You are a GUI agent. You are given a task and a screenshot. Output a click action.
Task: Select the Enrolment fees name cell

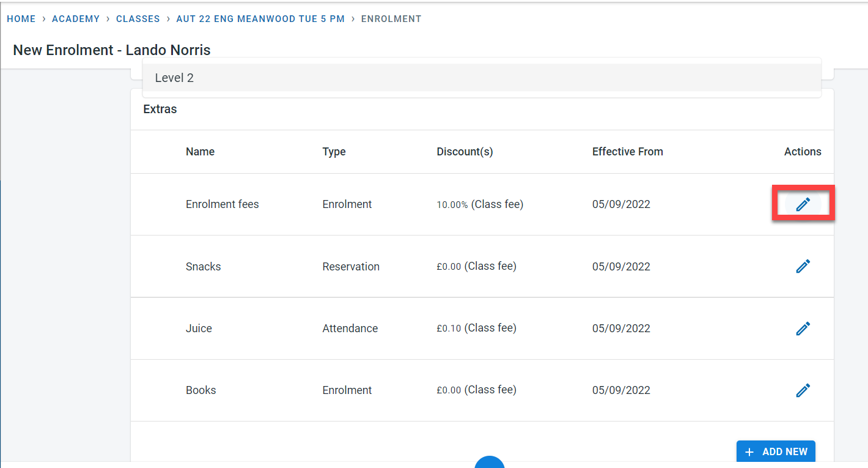click(222, 204)
